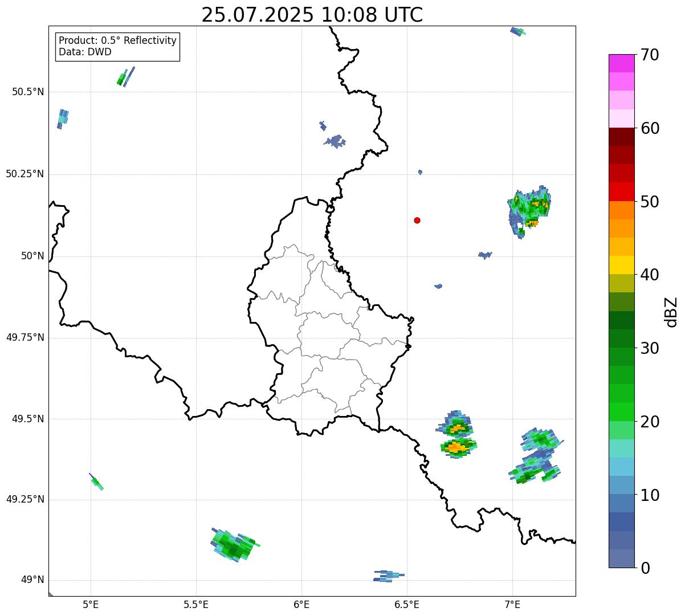Click the bright green colorbar segment above 20
The height and width of the screenshot is (616, 685).
(x=622, y=412)
